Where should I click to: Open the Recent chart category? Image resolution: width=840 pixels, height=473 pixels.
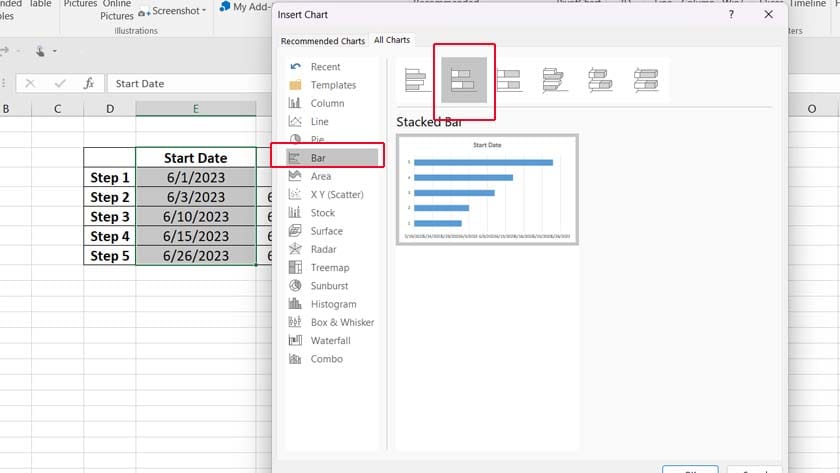[x=332, y=66]
